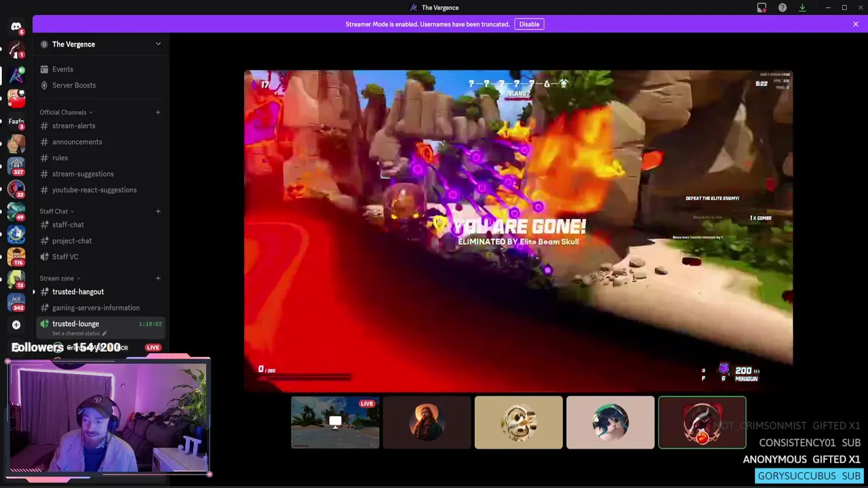Select the long-haired man avatar tile
The image size is (868, 488).
point(427,422)
